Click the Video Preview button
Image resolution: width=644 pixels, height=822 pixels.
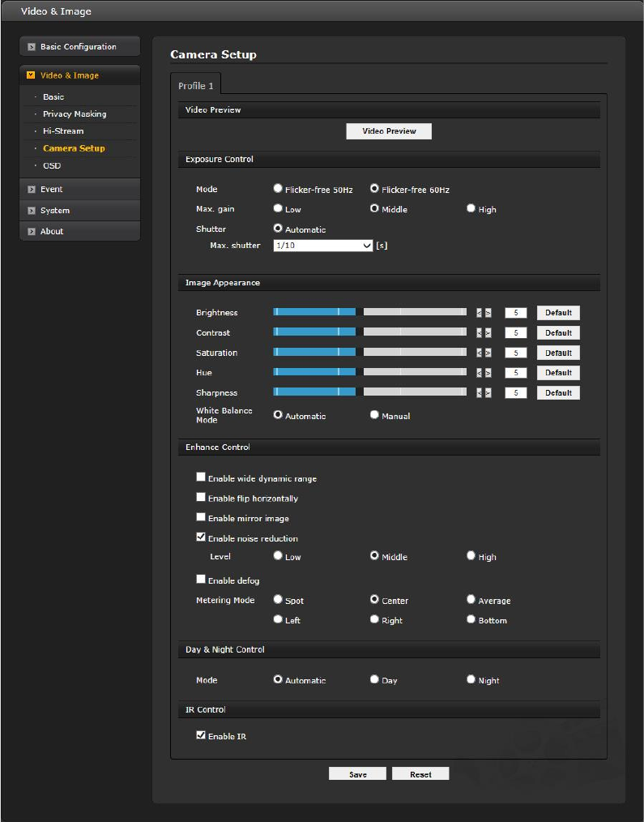(x=389, y=131)
